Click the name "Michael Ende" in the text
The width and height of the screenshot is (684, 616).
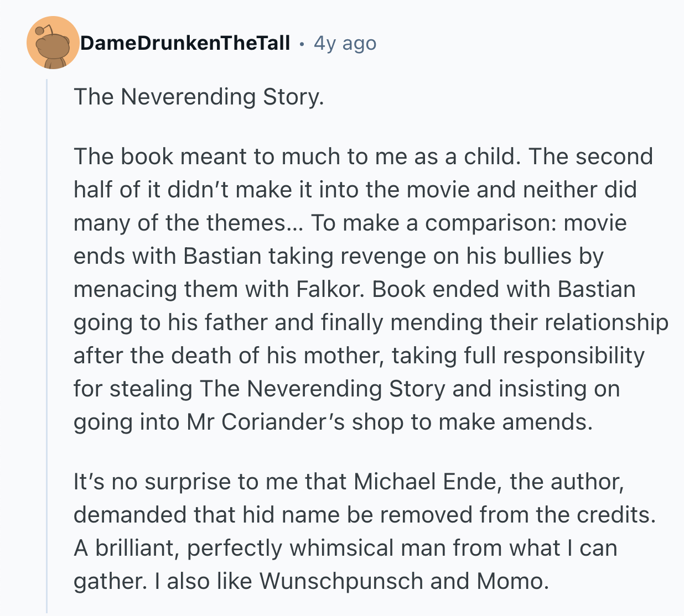pos(427,482)
